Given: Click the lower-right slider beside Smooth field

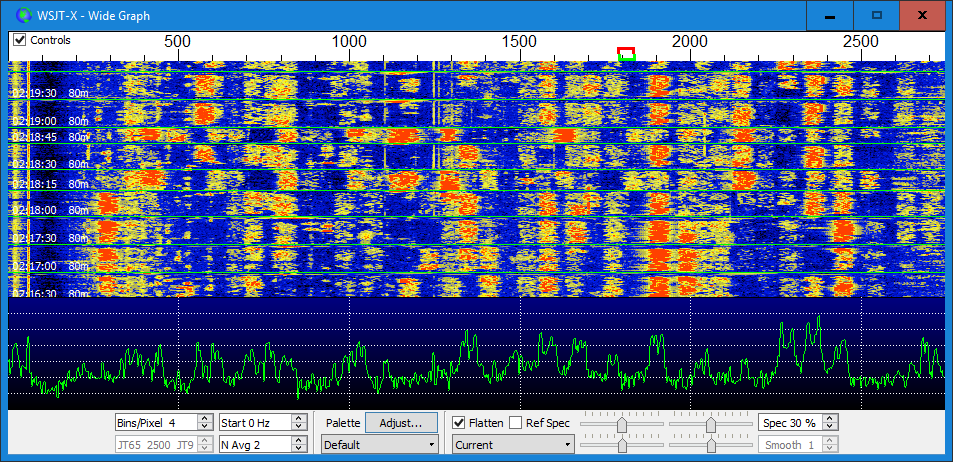Looking at the screenshot, I should pos(710,445).
